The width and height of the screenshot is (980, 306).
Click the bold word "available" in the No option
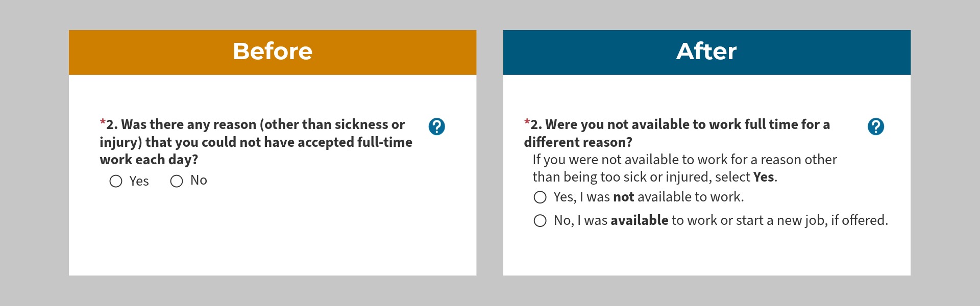[639, 220]
